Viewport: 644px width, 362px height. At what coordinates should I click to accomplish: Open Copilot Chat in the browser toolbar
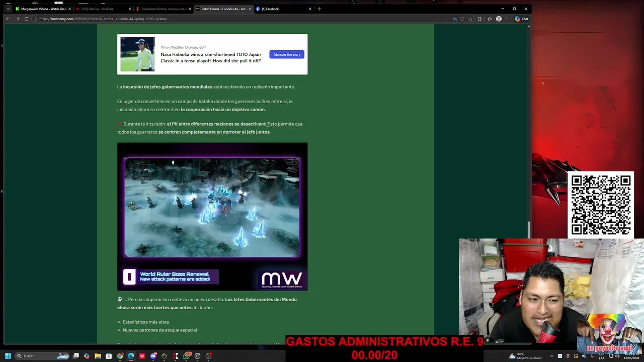point(521,19)
